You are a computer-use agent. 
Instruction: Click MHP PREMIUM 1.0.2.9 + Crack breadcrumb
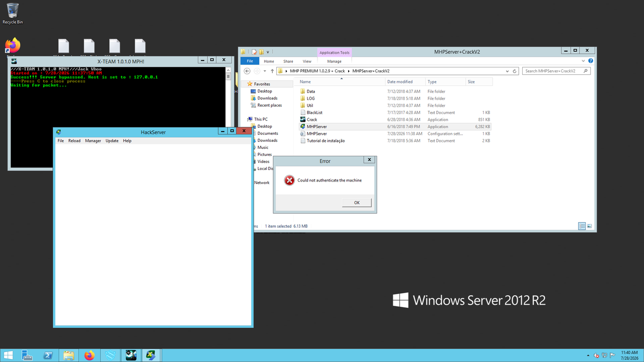(x=317, y=71)
